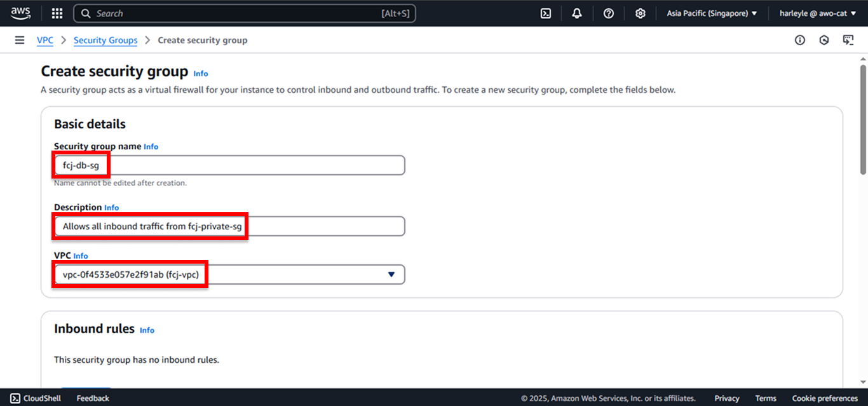Image resolution: width=868 pixels, height=406 pixels.
Task: Open the Asia Pacific (Singapore) region dropdown
Action: click(712, 13)
